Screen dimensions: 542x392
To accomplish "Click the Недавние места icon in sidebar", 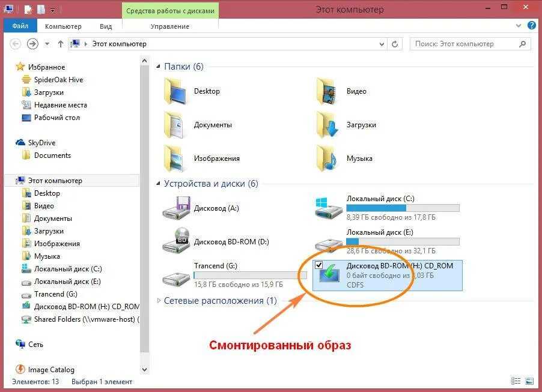I will click(x=26, y=104).
